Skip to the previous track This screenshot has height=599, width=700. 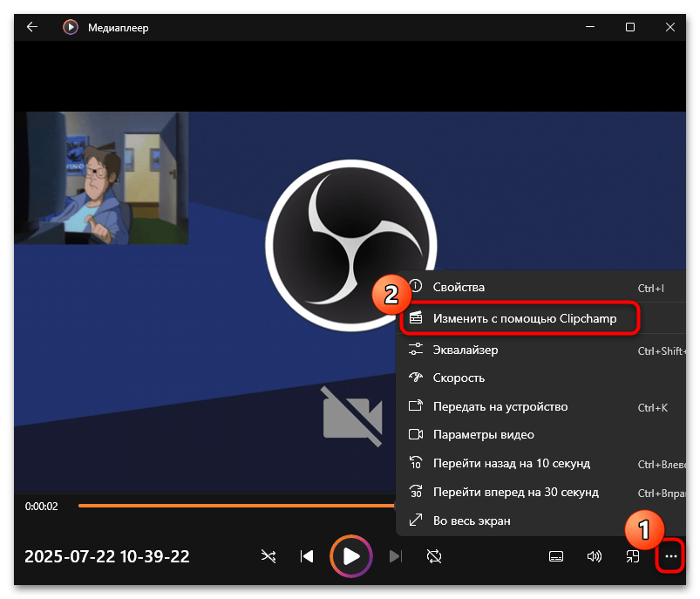point(307,556)
